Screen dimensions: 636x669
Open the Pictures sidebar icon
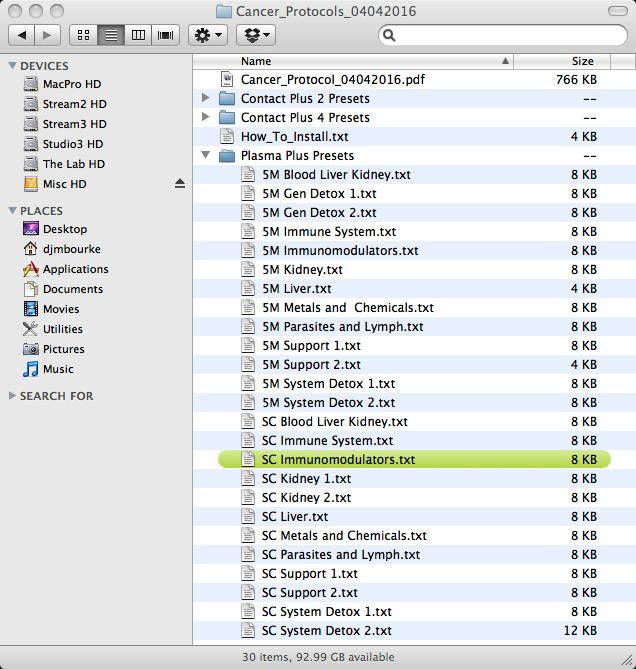(31, 349)
